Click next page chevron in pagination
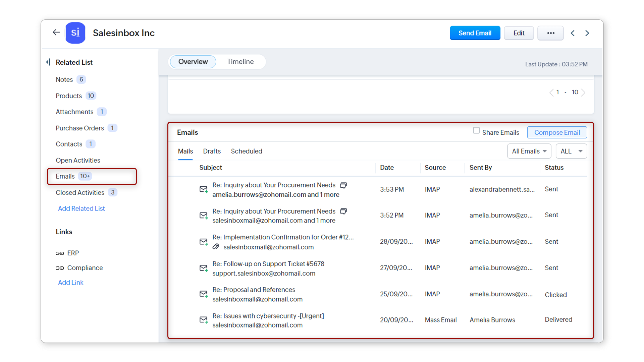Screen dimensions: 644x362 583,93
